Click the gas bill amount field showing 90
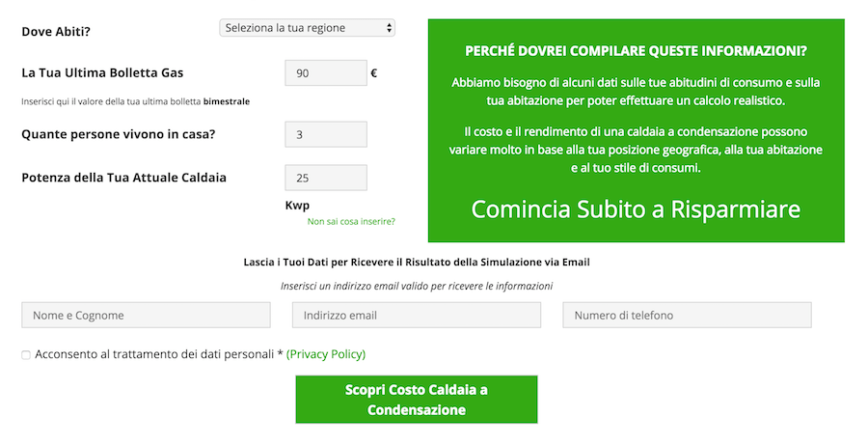Image resolution: width=868 pixels, height=445 pixels. 326,73
